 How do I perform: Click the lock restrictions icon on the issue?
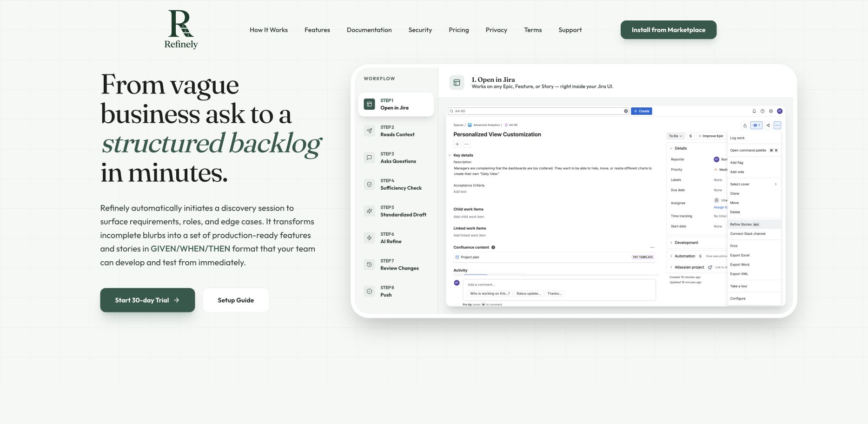pyautogui.click(x=745, y=125)
